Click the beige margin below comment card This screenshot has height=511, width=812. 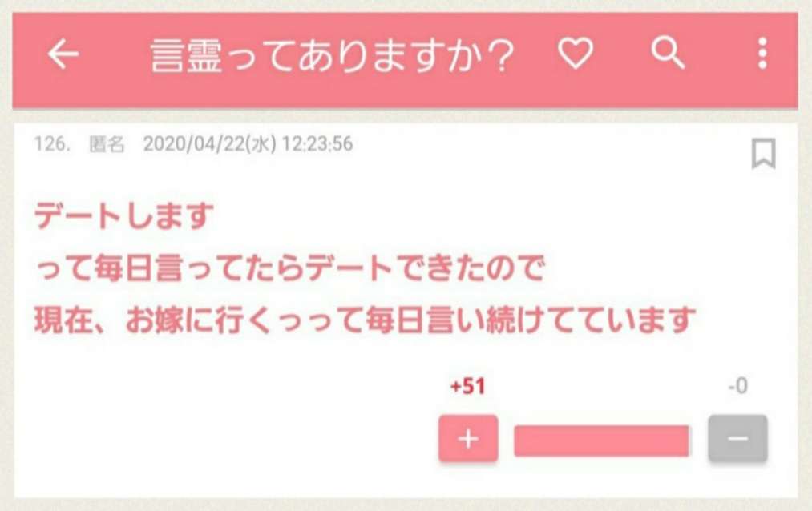406,505
